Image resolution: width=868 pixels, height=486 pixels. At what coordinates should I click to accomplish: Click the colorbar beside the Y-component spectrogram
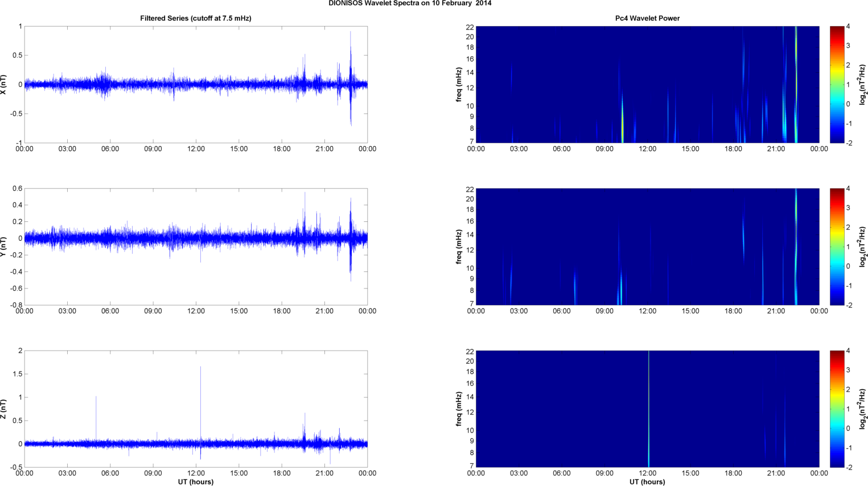pyautogui.click(x=837, y=246)
